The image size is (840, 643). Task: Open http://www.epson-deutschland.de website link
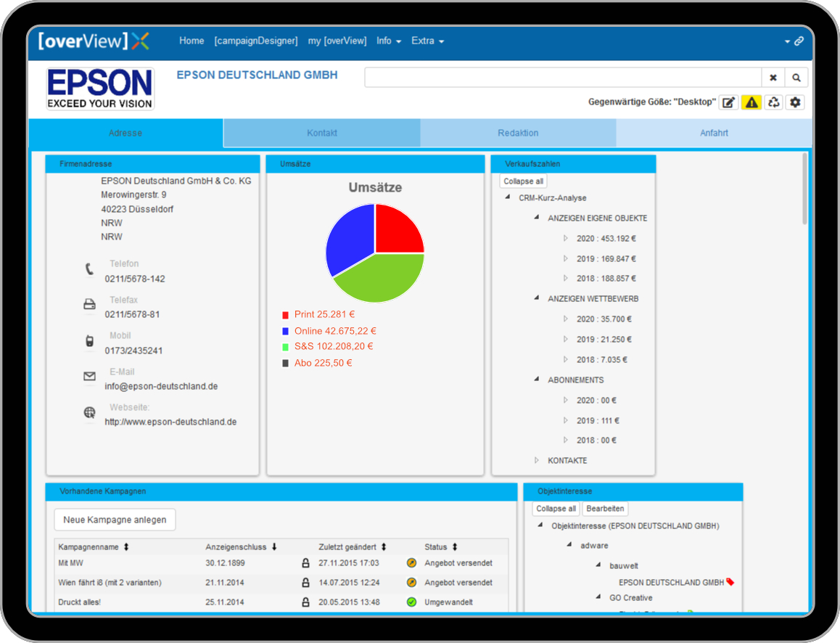[171, 422]
